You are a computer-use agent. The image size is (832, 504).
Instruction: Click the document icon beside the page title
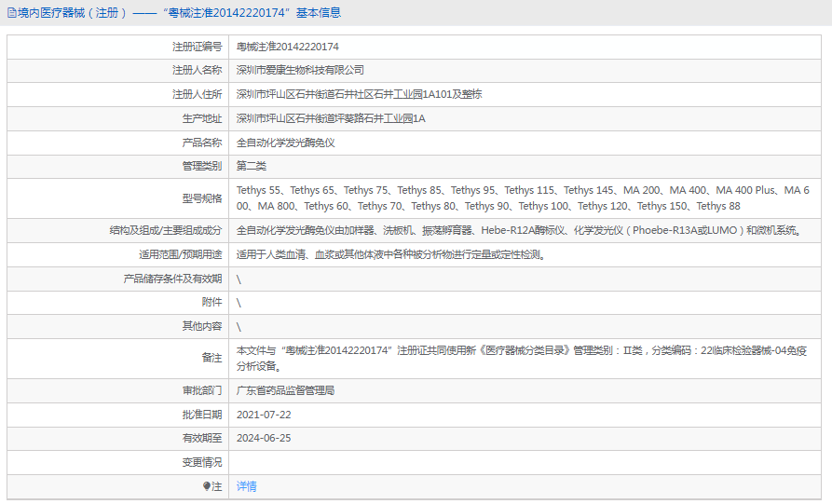12,13
